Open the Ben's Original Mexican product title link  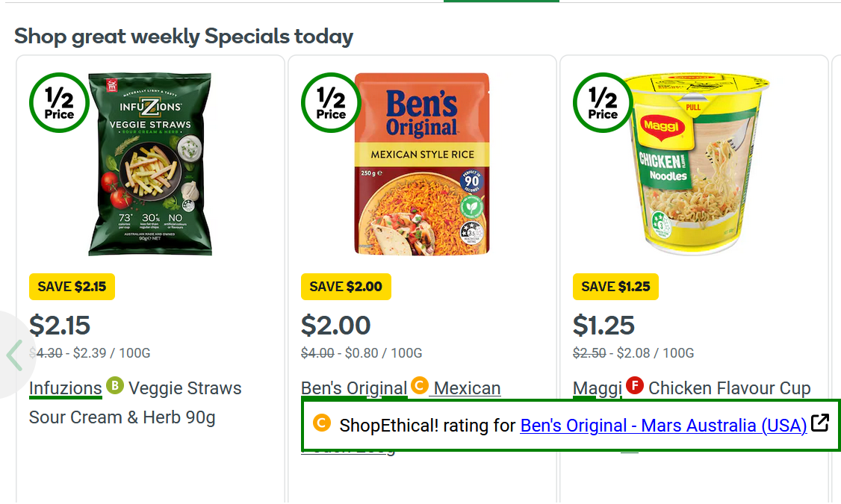click(467, 388)
